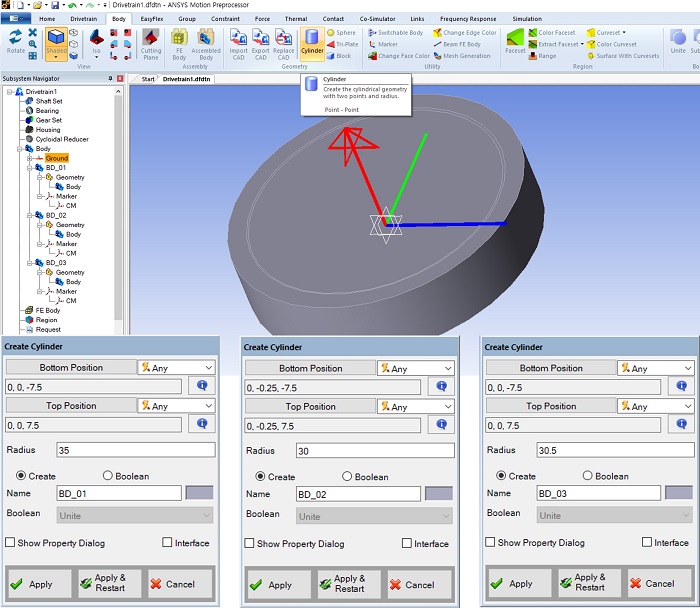Open Extract Faceset dropdown arrow
The width and height of the screenshot is (700, 608).
pos(582,44)
